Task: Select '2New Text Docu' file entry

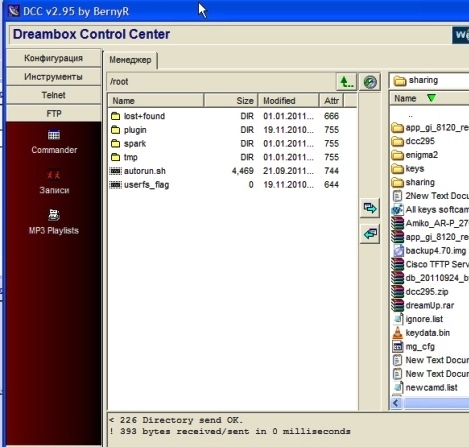Action: [x=430, y=196]
